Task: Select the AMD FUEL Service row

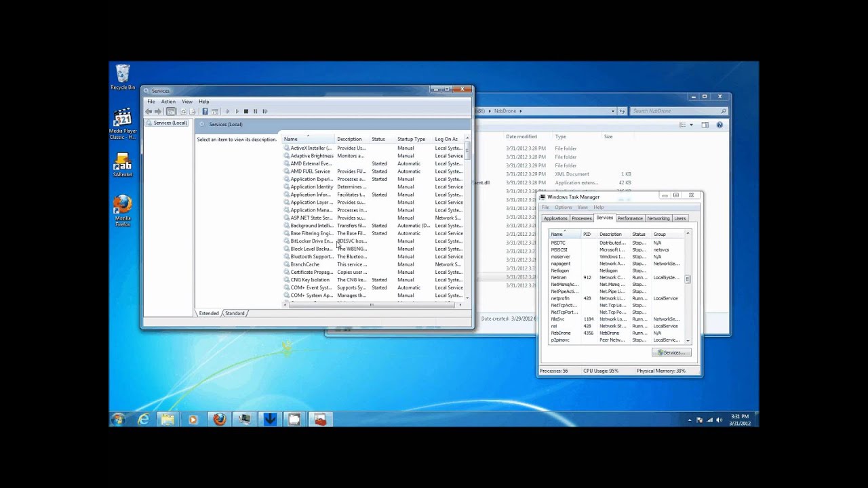Action: click(x=374, y=171)
